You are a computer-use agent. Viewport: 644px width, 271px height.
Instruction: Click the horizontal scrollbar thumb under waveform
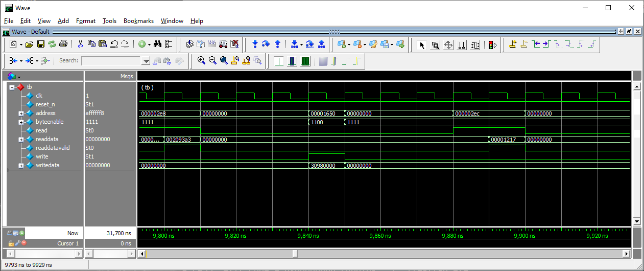[x=295, y=254]
